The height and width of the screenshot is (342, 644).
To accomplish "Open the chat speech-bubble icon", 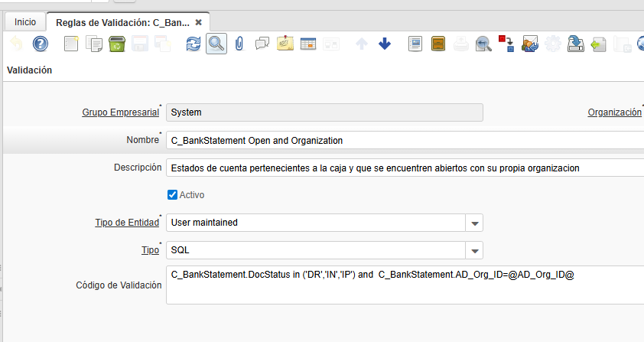I will pyautogui.click(x=262, y=44).
